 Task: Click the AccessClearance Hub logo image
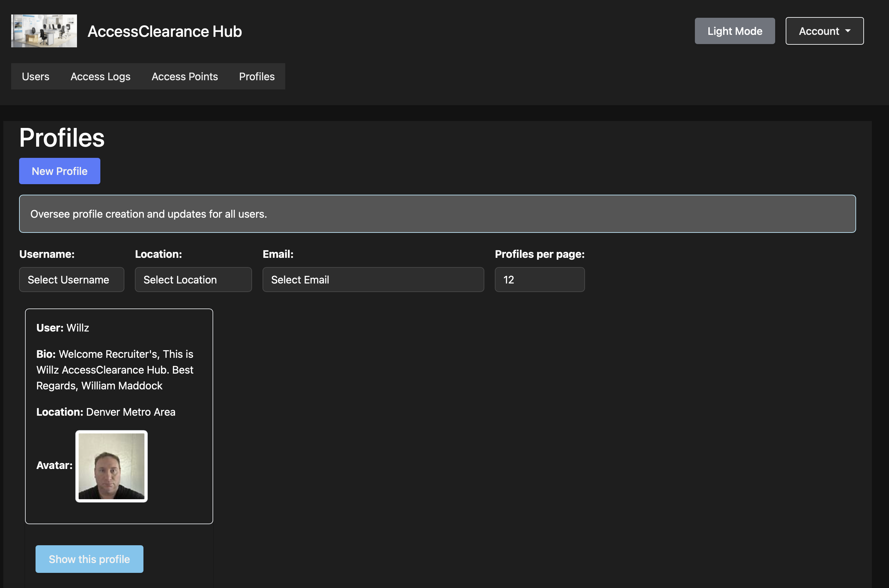pyautogui.click(x=44, y=31)
